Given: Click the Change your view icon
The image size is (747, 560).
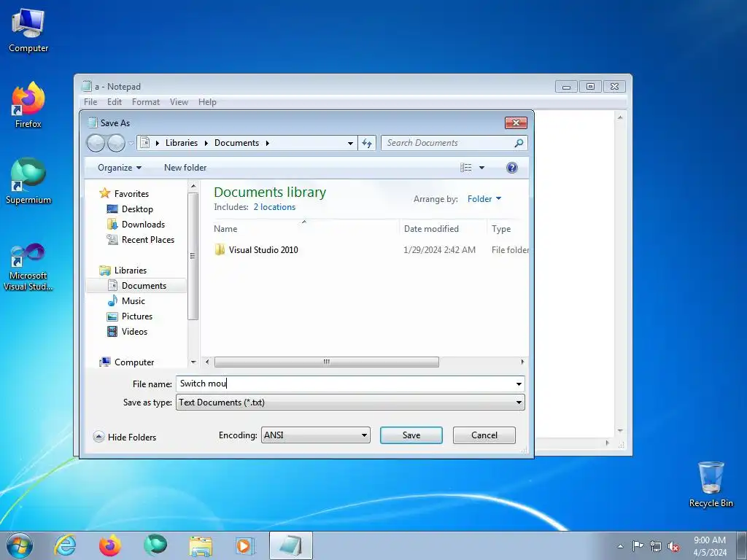Looking at the screenshot, I should coord(466,168).
